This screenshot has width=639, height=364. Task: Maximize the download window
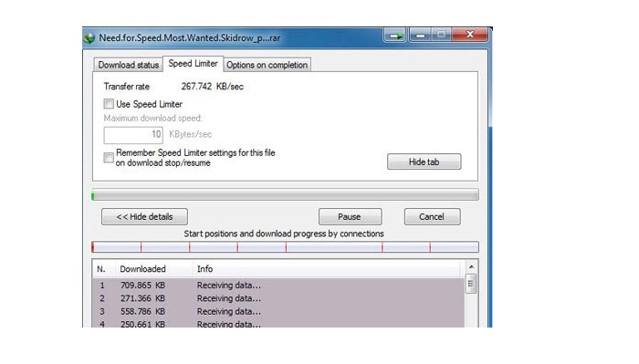441,36
